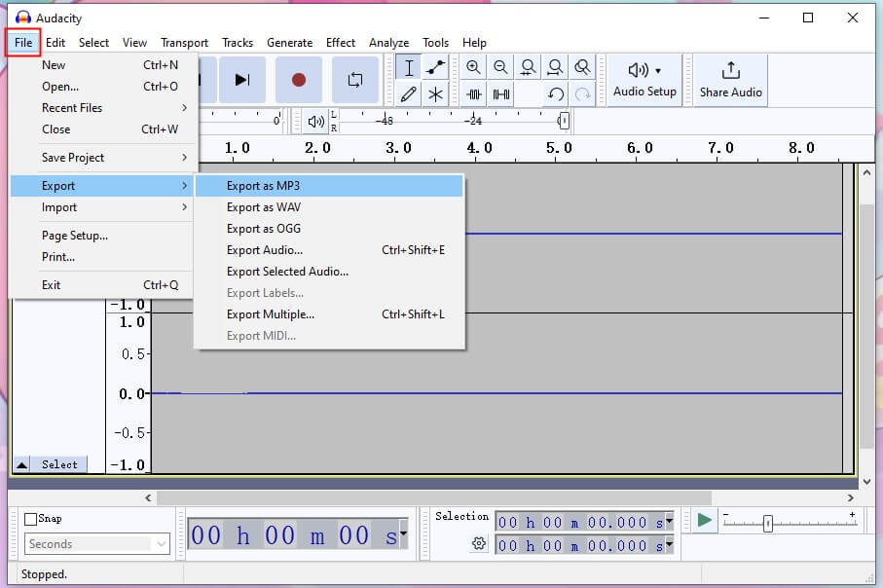Open the Transport menu
Viewport: 883px width, 588px height.
pyautogui.click(x=184, y=42)
